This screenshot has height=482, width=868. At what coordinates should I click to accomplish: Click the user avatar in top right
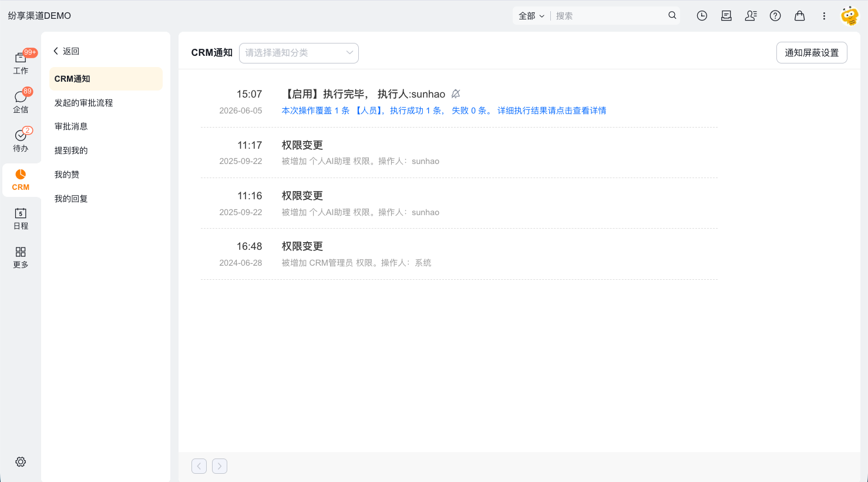pyautogui.click(x=850, y=16)
